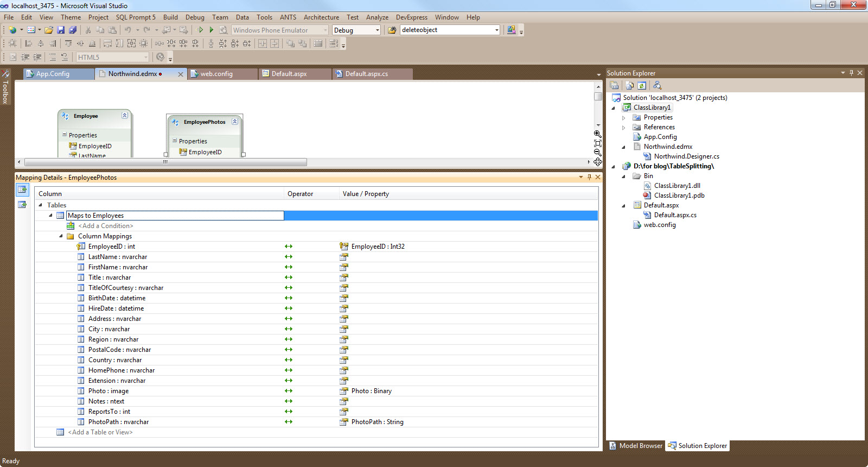Click the Align Lefts layout toolbar icon

pyautogui.click(x=29, y=43)
